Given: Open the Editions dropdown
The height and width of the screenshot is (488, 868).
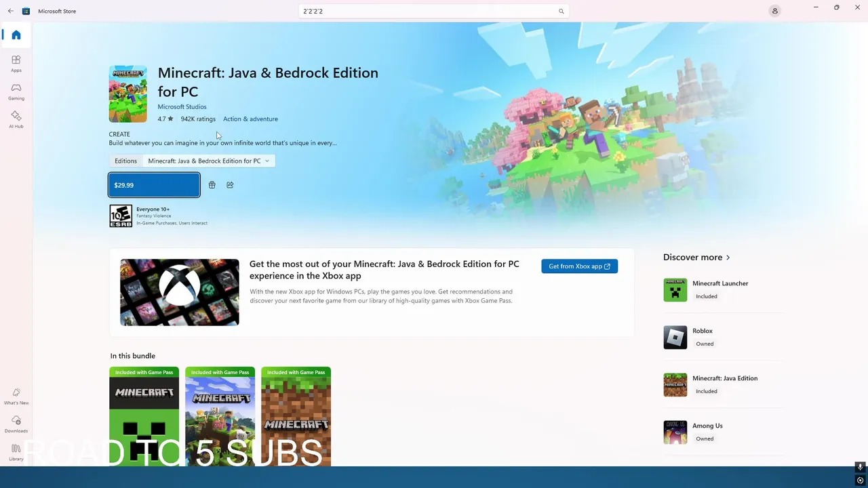Looking at the screenshot, I should (x=209, y=161).
